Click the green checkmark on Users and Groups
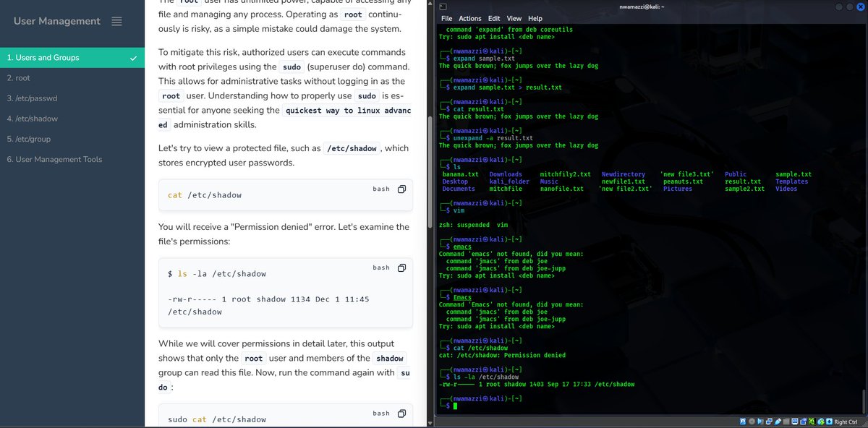The height and width of the screenshot is (428, 868). 132,57
